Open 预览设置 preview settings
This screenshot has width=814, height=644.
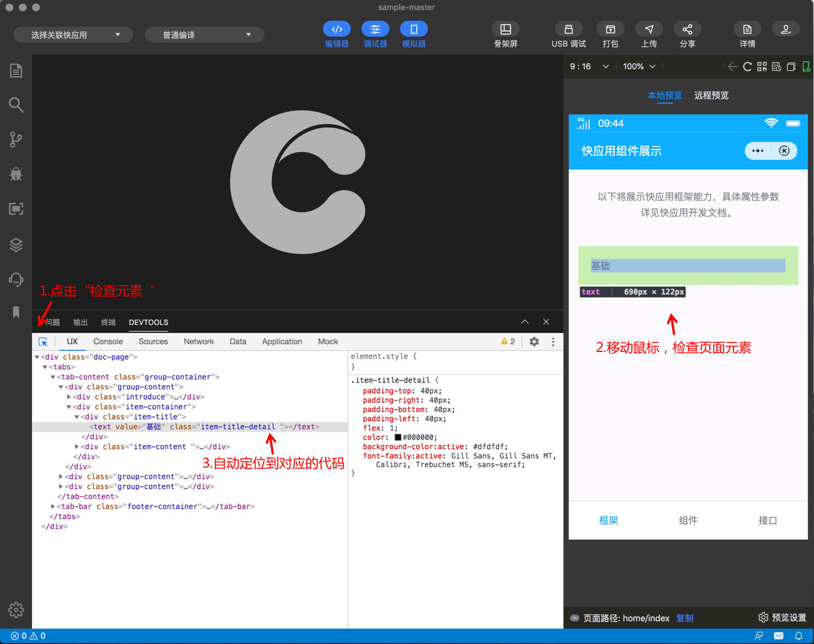[x=782, y=618]
